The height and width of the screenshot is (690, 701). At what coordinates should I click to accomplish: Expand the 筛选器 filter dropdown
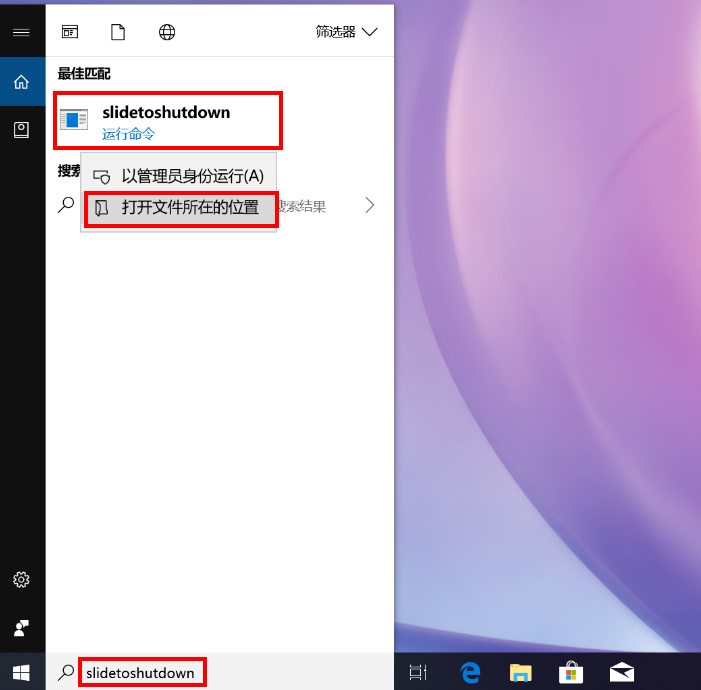coord(346,32)
